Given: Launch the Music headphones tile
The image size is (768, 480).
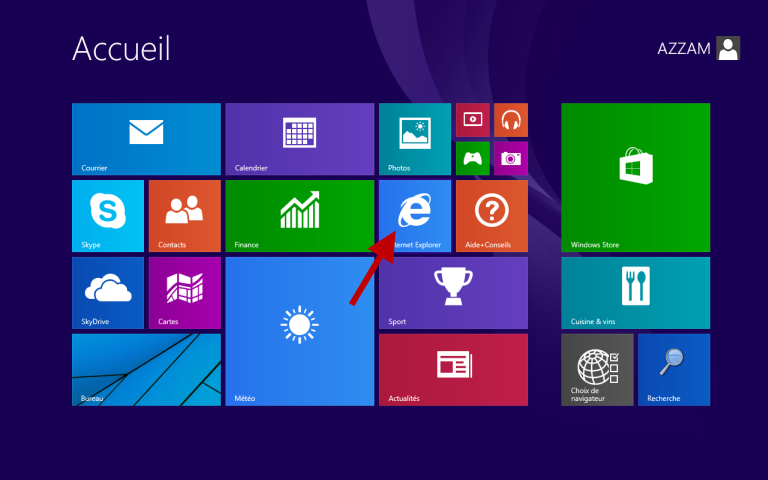Looking at the screenshot, I should pyautogui.click(x=511, y=120).
